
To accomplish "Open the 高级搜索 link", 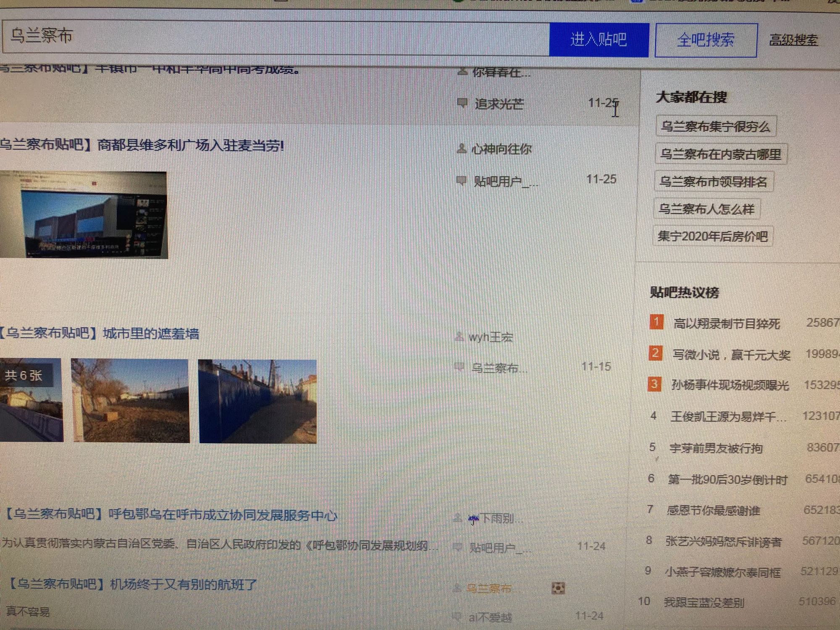I will coord(793,40).
